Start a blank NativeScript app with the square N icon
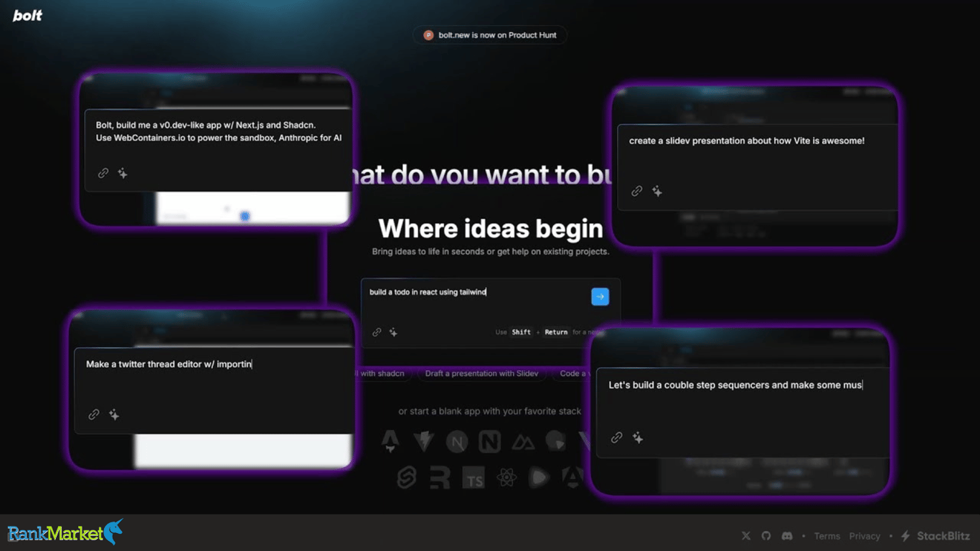This screenshot has width=980, height=551. [489, 441]
